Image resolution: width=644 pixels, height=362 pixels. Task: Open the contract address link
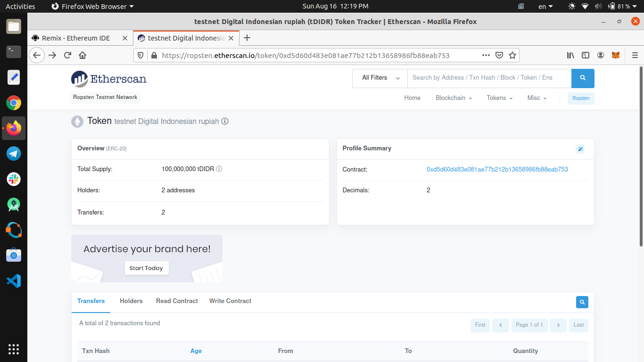click(497, 169)
